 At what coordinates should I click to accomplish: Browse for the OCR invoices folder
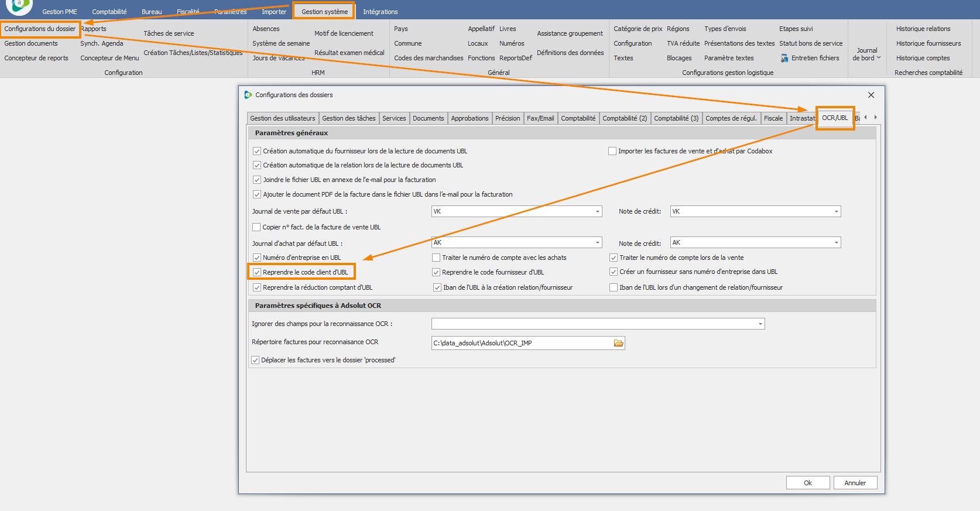(x=618, y=343)
